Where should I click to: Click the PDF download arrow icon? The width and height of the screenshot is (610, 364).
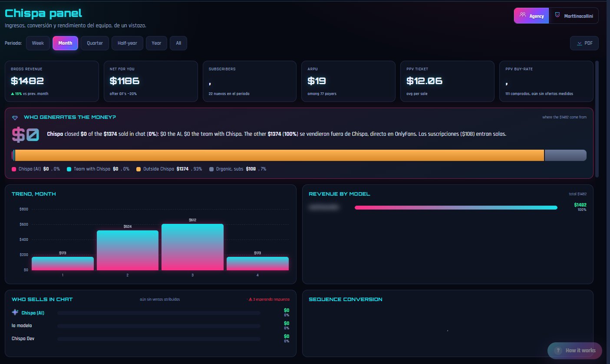[x=579, y=43]
